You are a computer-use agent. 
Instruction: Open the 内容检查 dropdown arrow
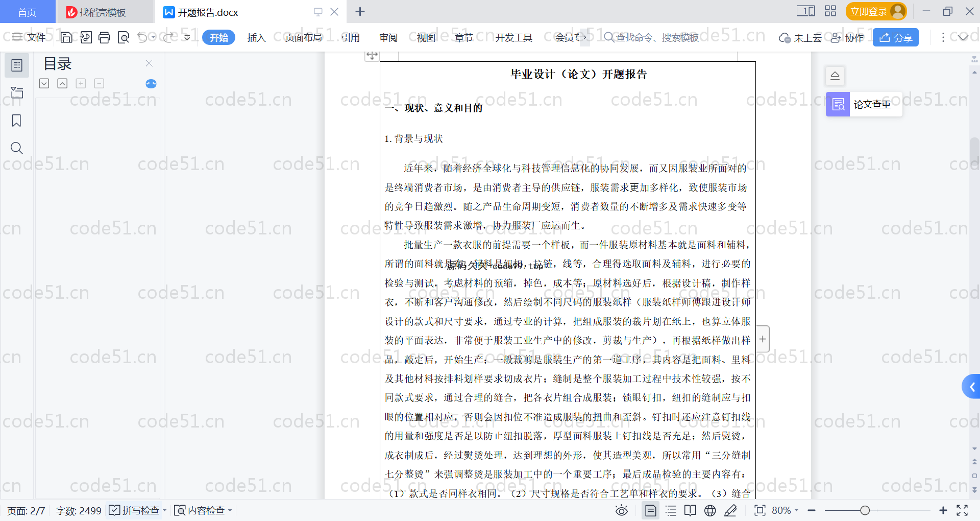[x=230, y=510]
